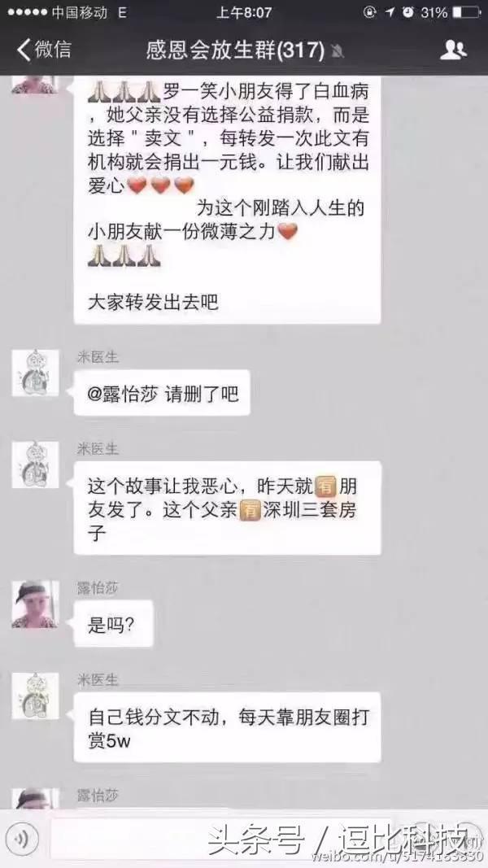Tap 米医生 avatar beside 这个故事让我恶心 message
488x868 pixels.
point(36,465)
